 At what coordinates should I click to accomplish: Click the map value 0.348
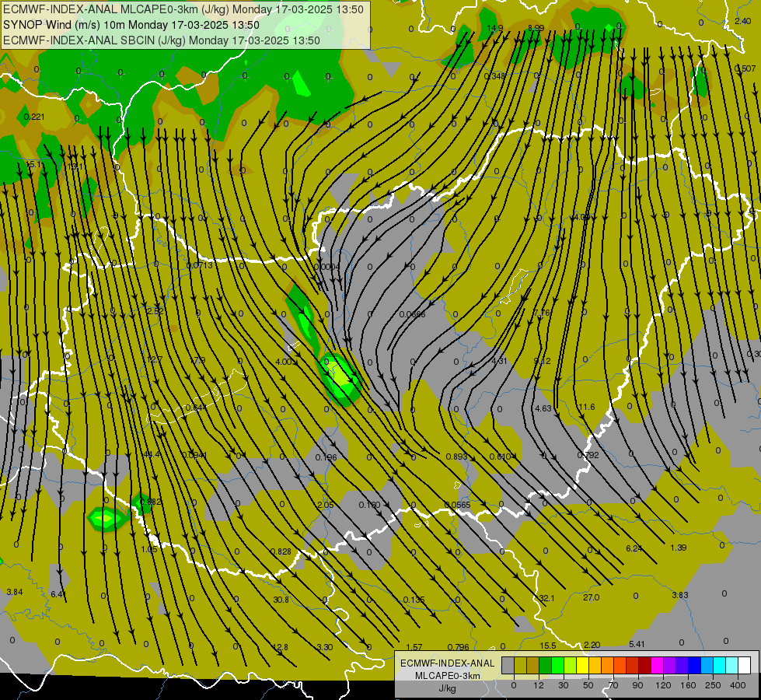point(494,76)
